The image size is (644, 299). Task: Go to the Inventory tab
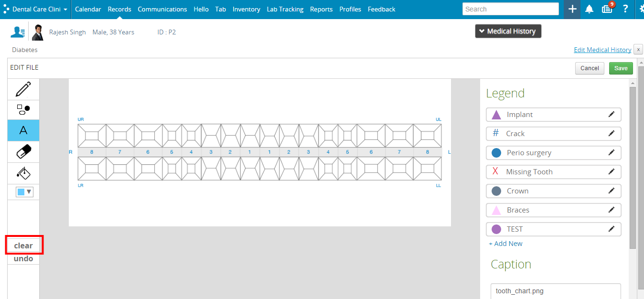(247, 9)
